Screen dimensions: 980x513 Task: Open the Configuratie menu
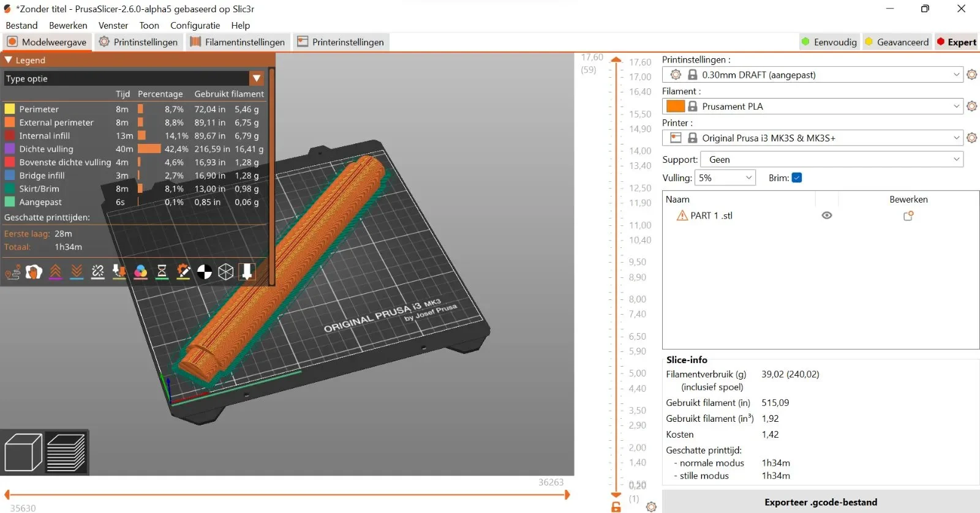pos(195,25)
